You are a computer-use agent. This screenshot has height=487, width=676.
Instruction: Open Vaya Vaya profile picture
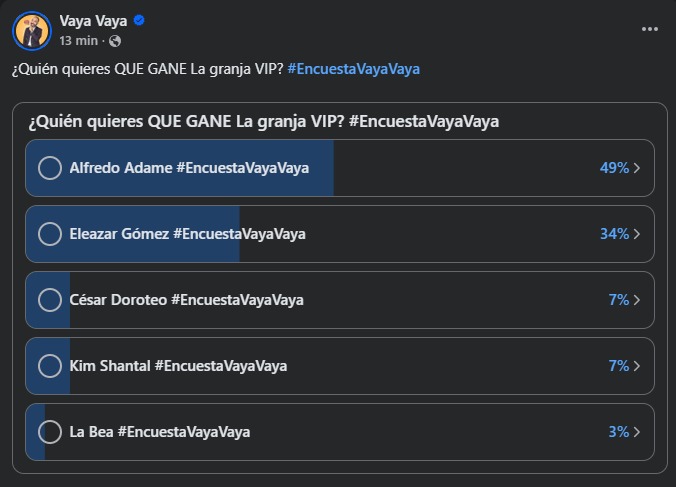(31, 30)
